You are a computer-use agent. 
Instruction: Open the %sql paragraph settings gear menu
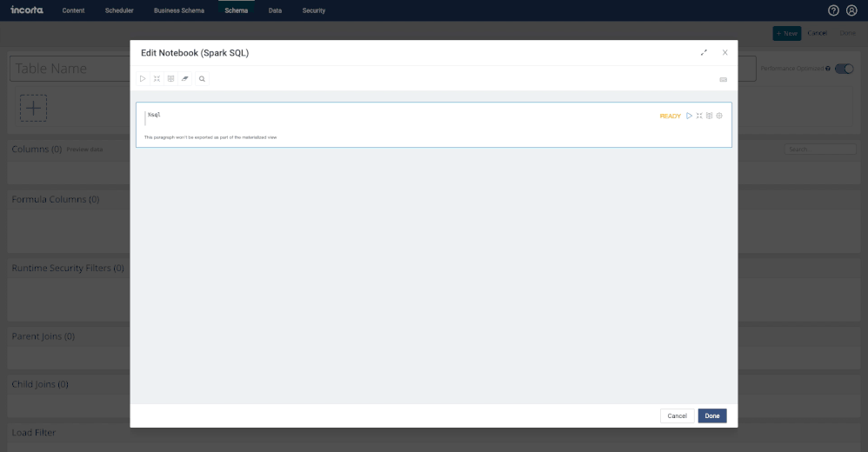click(719, 116)
